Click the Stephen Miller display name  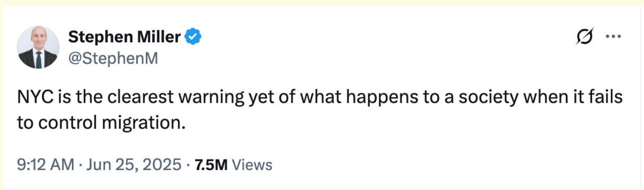point(124,37)
